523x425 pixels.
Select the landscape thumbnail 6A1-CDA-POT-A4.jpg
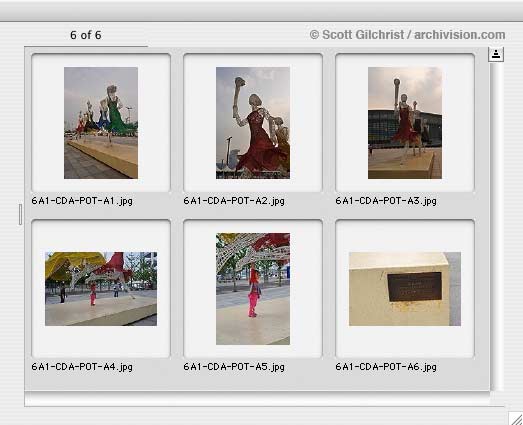101,289
